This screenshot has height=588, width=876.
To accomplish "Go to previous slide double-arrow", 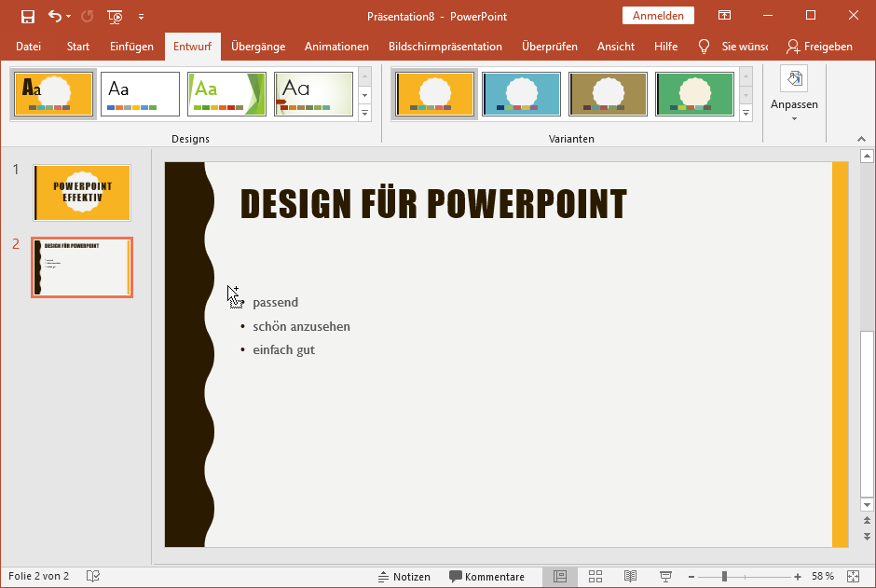I will point(867,520).
